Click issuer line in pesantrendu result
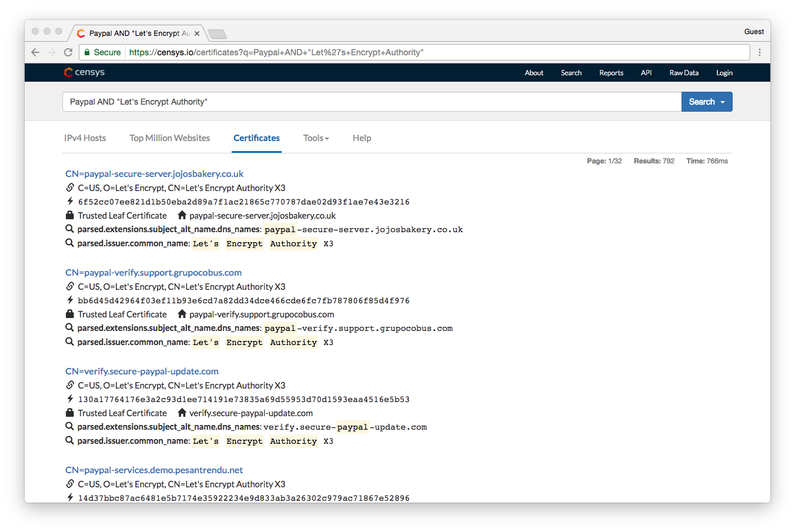The height and width of the screenshot is (532, 795). 182,484
